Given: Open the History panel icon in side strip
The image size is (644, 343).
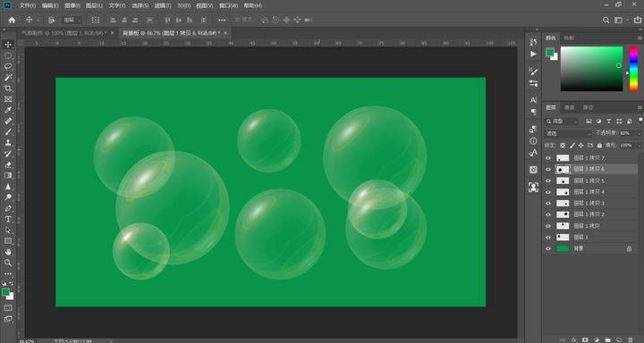Looking at the screenshot, I should tap(533, 42).
